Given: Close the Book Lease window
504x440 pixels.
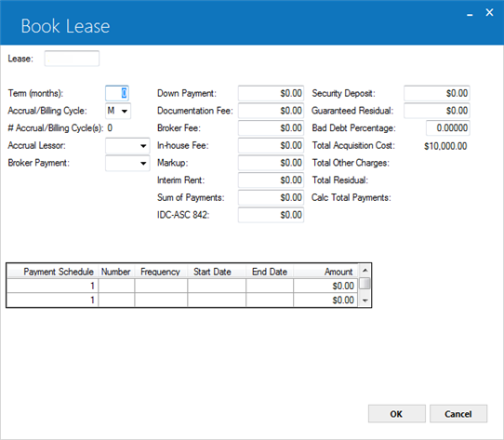Looking at the screenshot, I should 489,12.
